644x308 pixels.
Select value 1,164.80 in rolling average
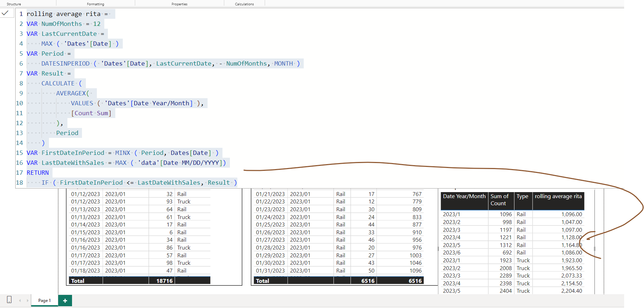[x=572, y=245]
